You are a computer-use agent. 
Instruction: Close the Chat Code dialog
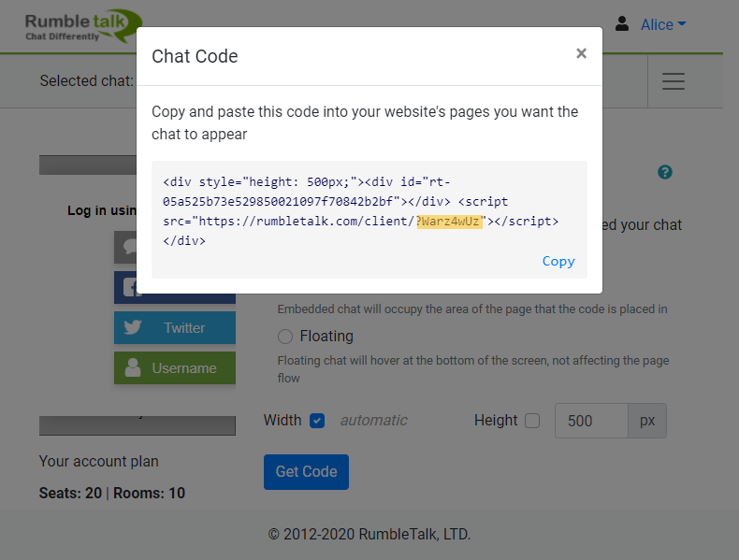(x=581, y=54)
